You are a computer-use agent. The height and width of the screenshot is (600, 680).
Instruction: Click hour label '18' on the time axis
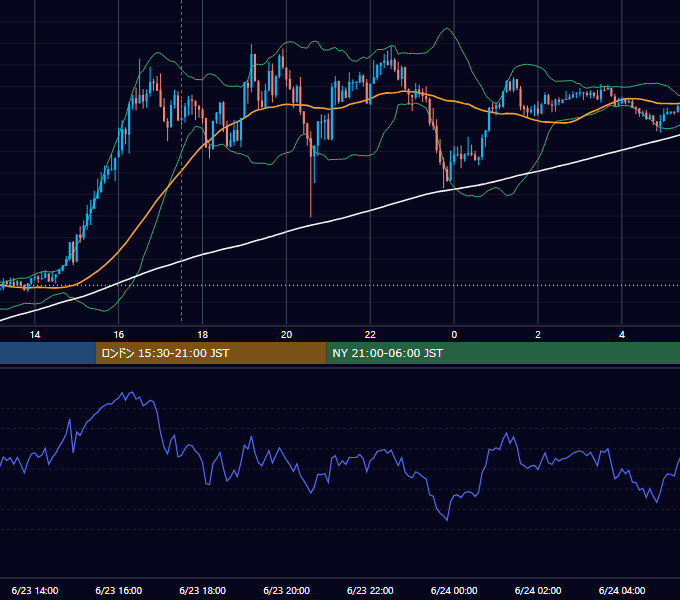203,335
